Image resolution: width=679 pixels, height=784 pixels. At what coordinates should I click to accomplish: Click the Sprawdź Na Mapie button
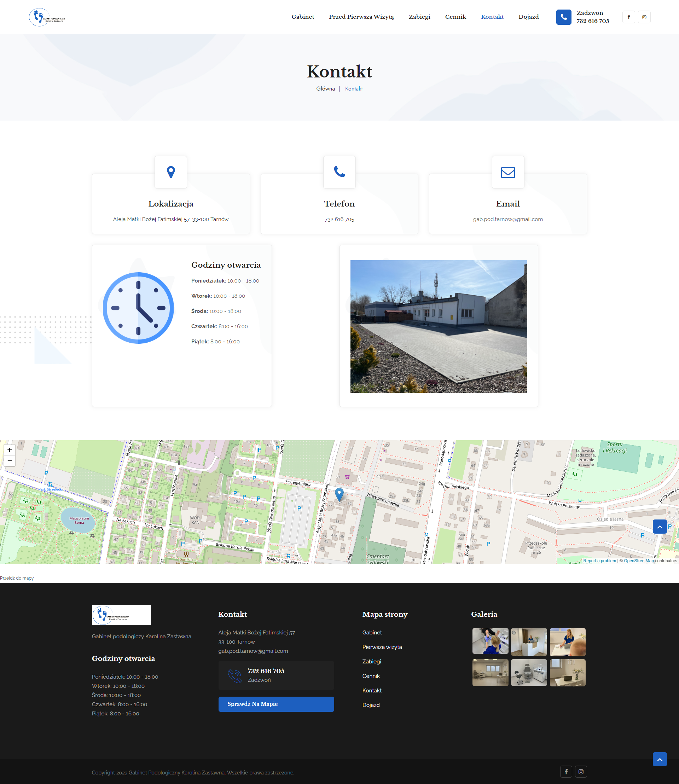[276, 704]
